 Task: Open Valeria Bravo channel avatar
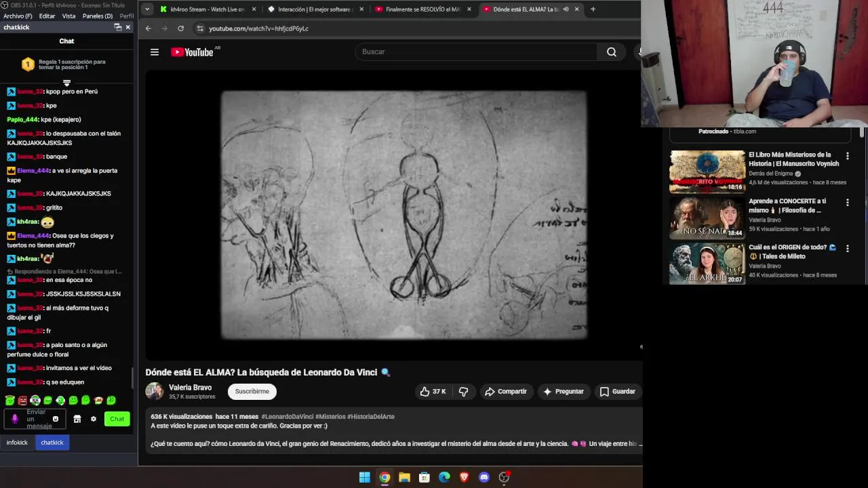click(x=155, y=391)
